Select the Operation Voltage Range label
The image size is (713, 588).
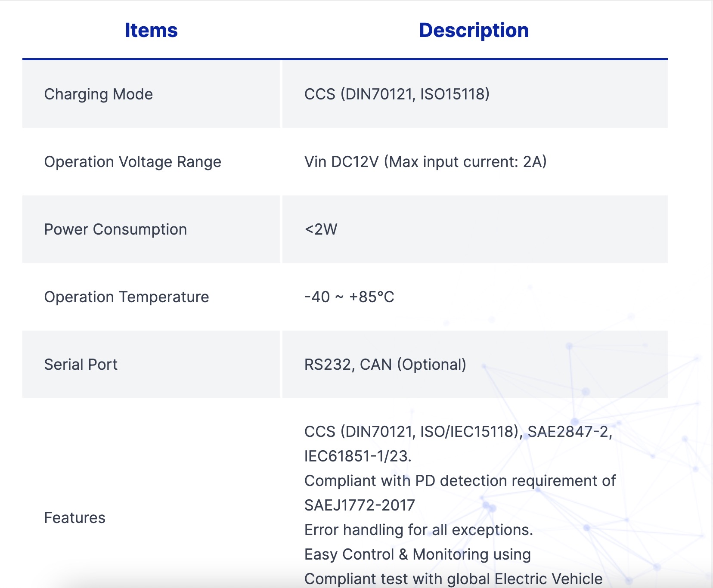coord(133,162)
